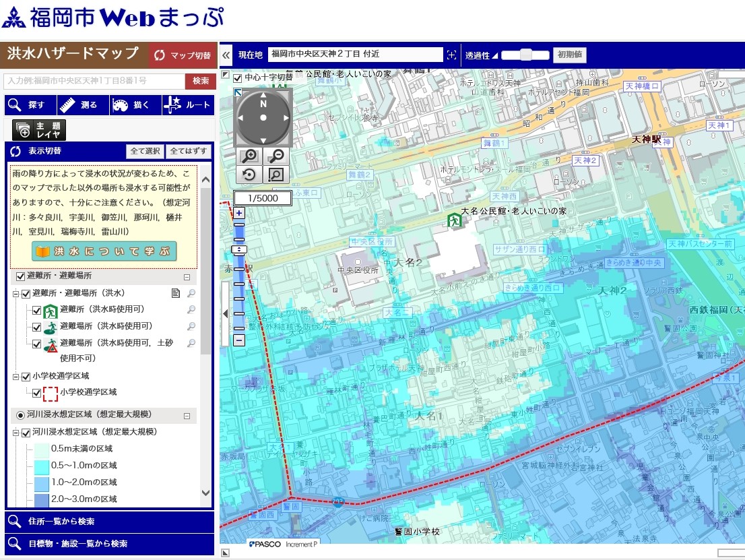
Task: Click the Fukuoka city logo
Action: point(14,17)
